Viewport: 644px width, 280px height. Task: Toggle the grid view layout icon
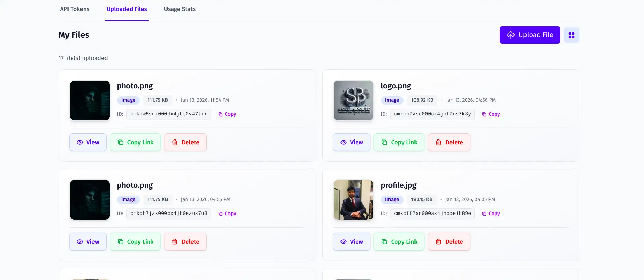[x=571, y=35]
